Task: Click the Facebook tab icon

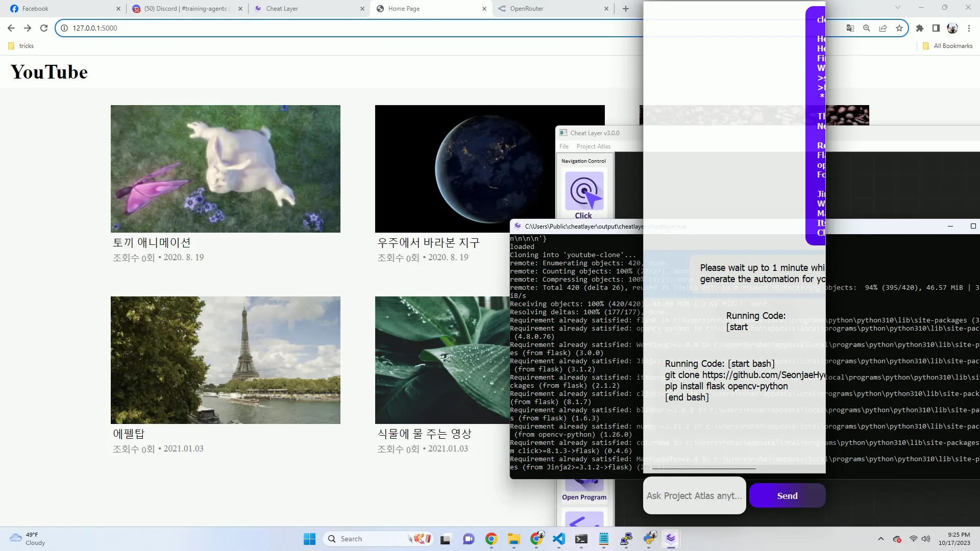Action: [x=13, y=8]
